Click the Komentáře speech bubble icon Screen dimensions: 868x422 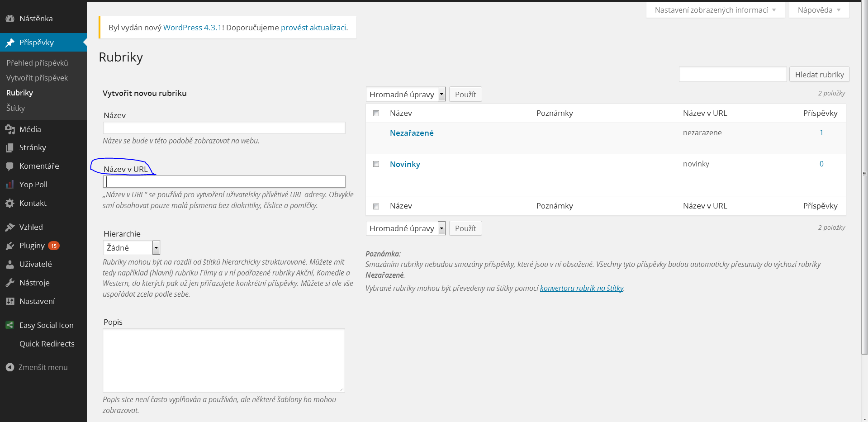tap(10, 166)
